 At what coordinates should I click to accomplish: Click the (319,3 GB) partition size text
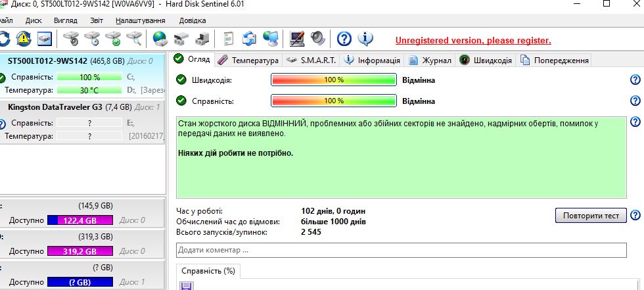coord(95,237)
